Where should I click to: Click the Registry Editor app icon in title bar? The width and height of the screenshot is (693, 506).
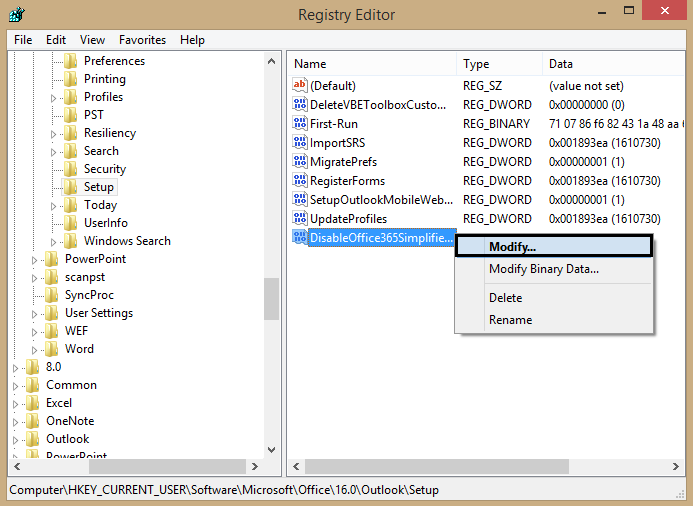(x=17, y=14)
